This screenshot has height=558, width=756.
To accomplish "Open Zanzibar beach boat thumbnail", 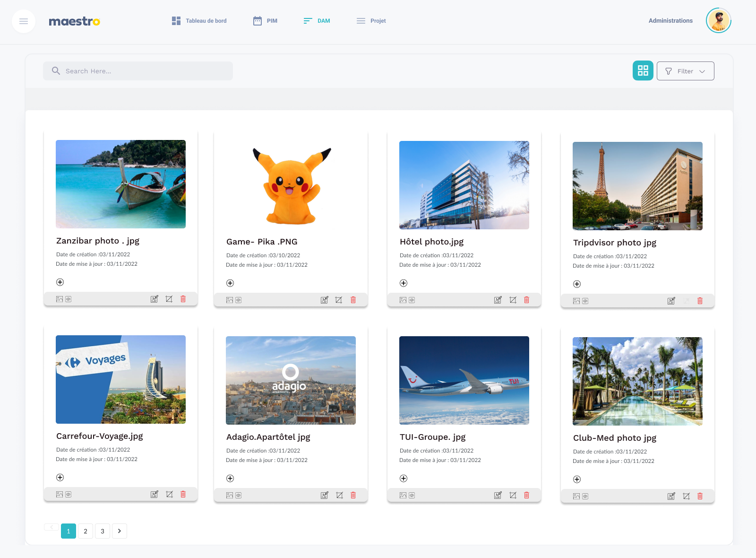I will [x=120, y=184].
